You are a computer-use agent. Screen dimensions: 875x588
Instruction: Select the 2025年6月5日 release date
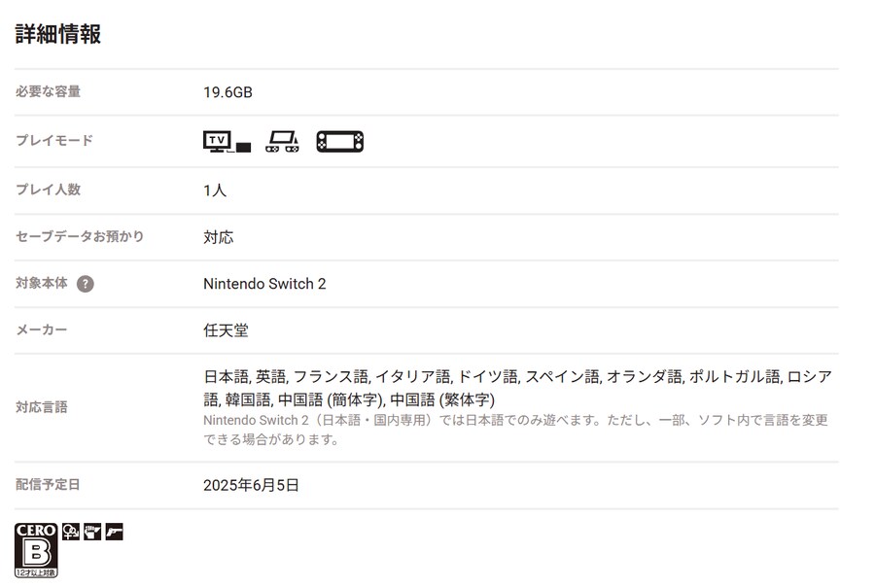(x=251, y=485)
